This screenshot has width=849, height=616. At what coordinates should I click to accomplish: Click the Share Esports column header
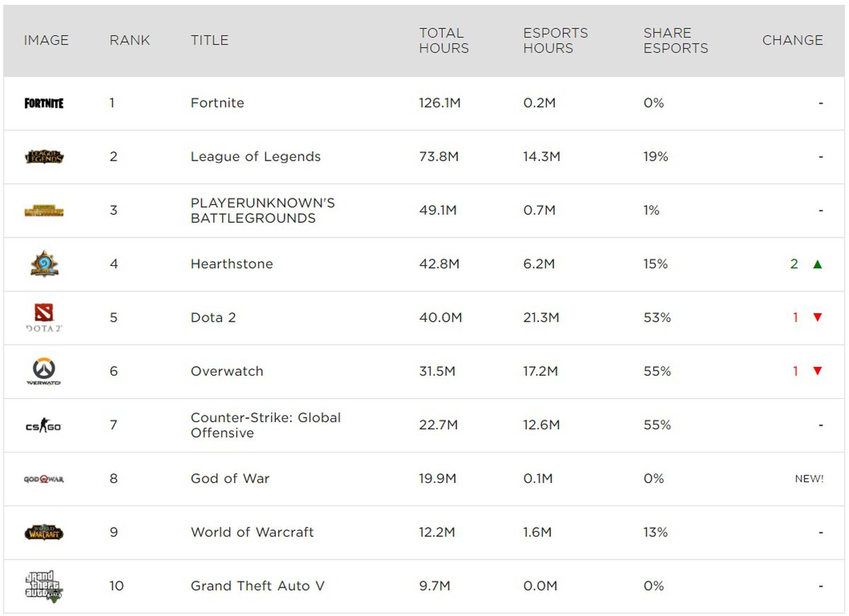pos(675,40)
